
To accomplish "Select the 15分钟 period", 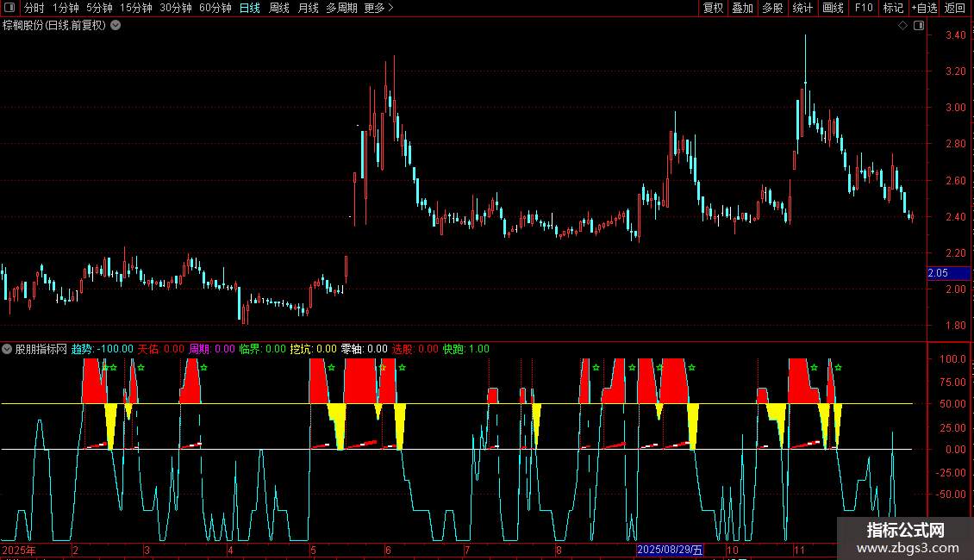I will click(x=135, y=8).
